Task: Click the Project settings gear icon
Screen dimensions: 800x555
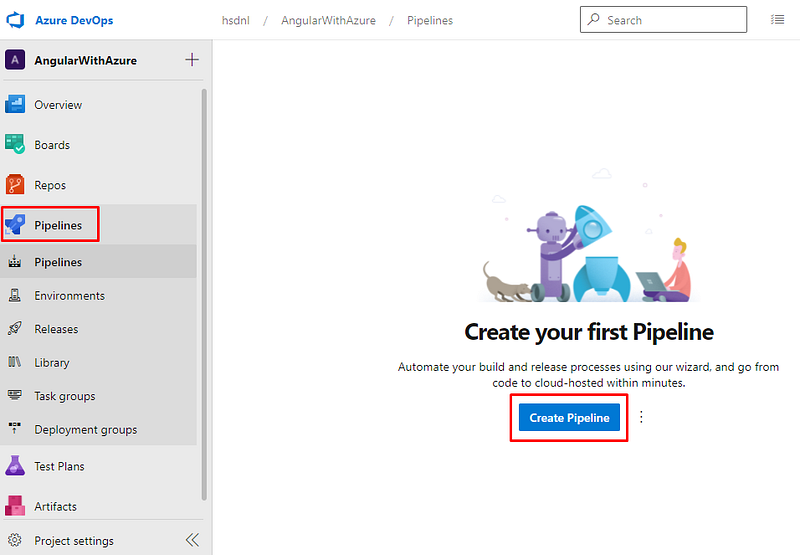Action: [x=15, y=540]
